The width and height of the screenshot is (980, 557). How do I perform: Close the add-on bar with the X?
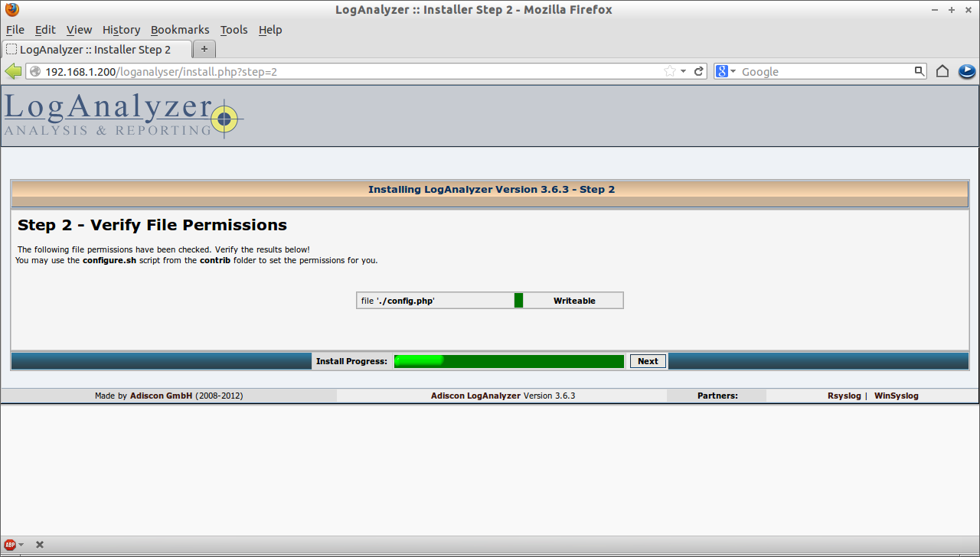point(40,545)
